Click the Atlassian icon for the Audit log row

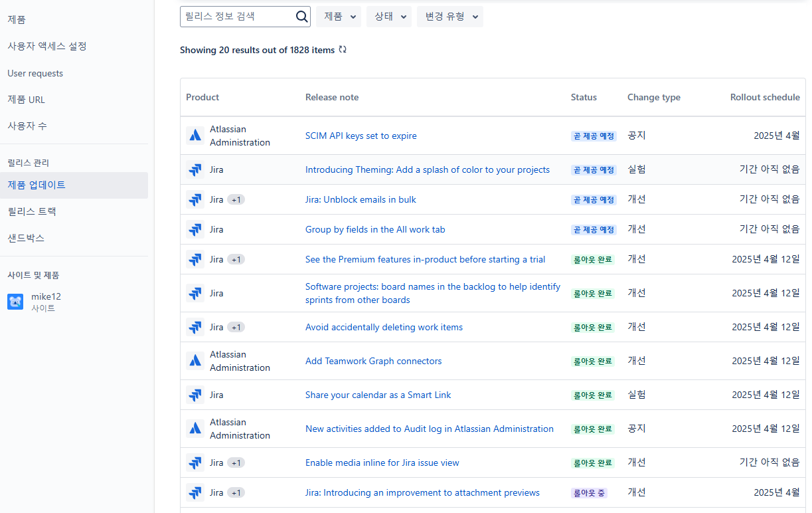pos(195,428)
